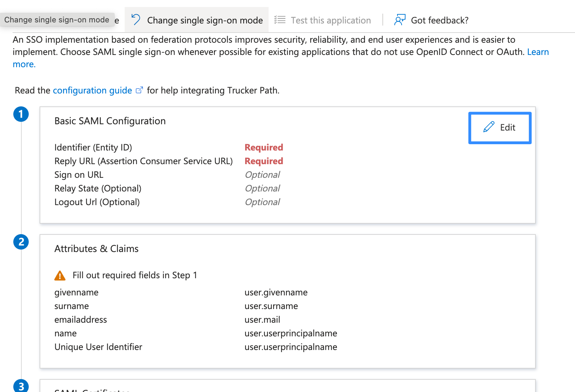This screenshot has height=392, width=575.
Task: Open the Got feedback? option
Action: (439, 20)
